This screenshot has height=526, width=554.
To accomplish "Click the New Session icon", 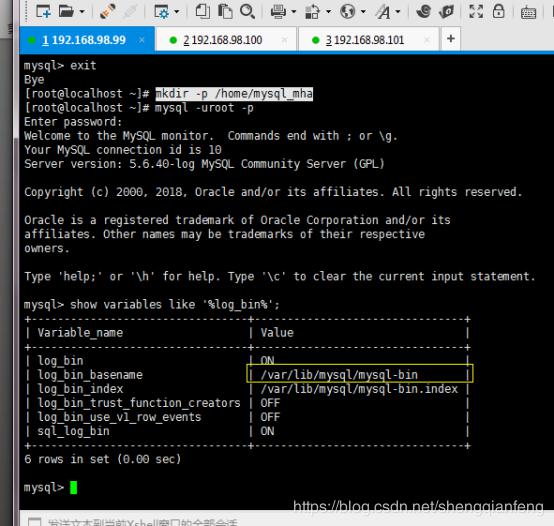I will point(43,11).
